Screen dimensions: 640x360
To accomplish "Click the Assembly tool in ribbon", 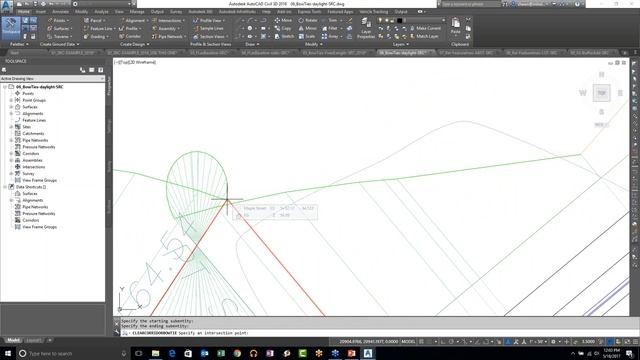I will [166, 28].
